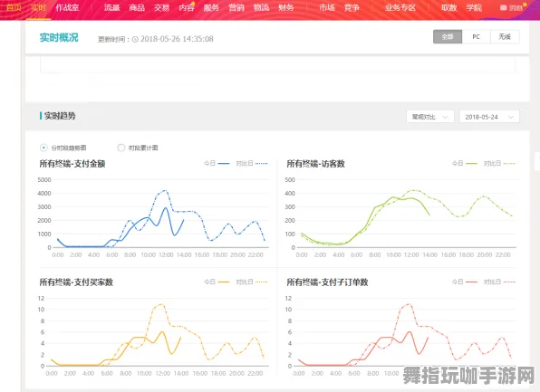Toggle 今日 legend in 支付买家数 chart
Screen dimensions: 540x392
pyautogui.click(x=217, y=282)
